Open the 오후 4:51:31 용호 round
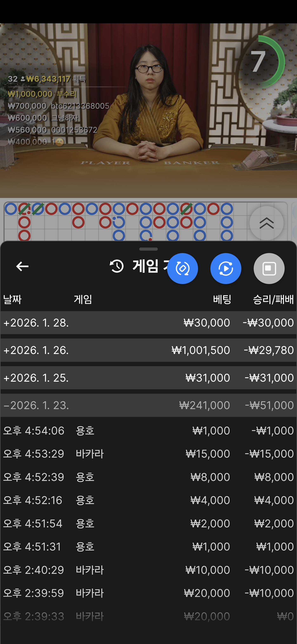This screenshot has width=297, height=644. point(148,547)
